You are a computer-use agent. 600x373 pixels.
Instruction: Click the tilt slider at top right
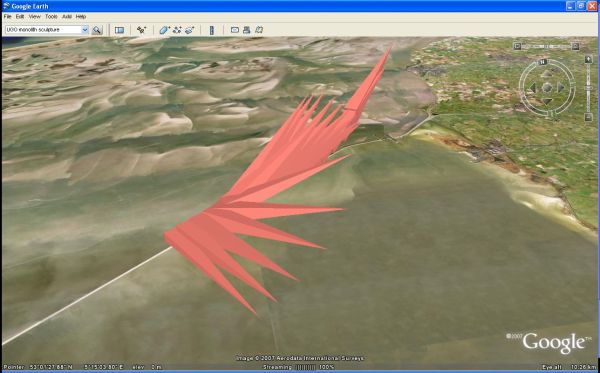(546, 46)
